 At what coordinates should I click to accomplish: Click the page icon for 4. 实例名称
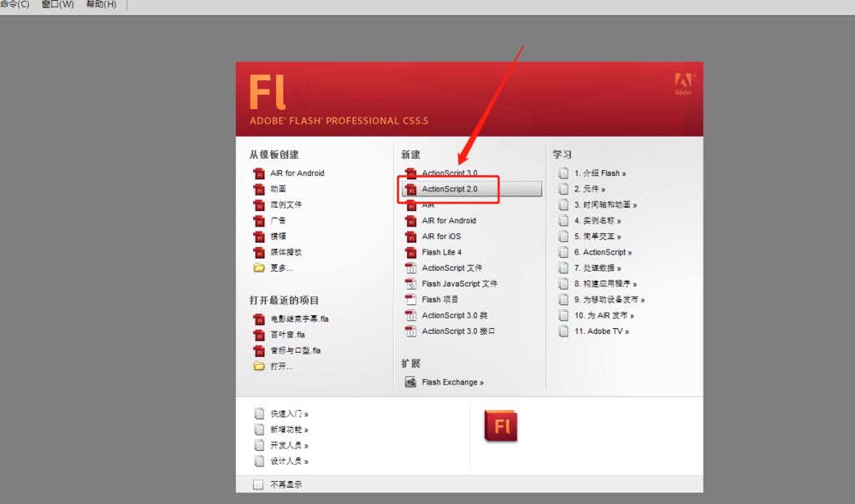point(563,220)
